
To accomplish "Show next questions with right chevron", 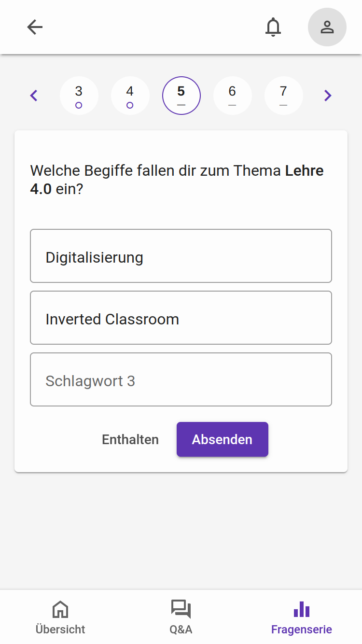I will tap(328, 96).
